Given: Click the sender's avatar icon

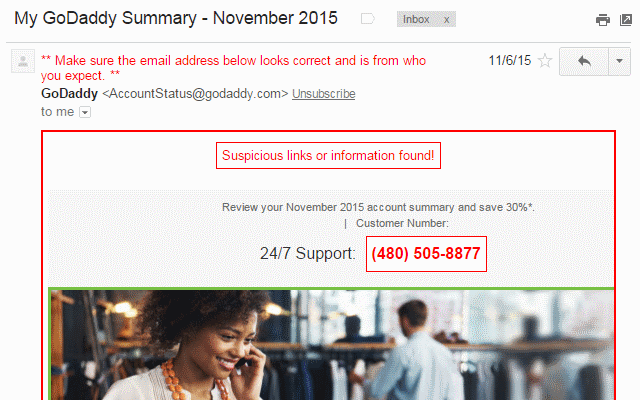Looking at the screenshot, I should (x=21, y=62).
